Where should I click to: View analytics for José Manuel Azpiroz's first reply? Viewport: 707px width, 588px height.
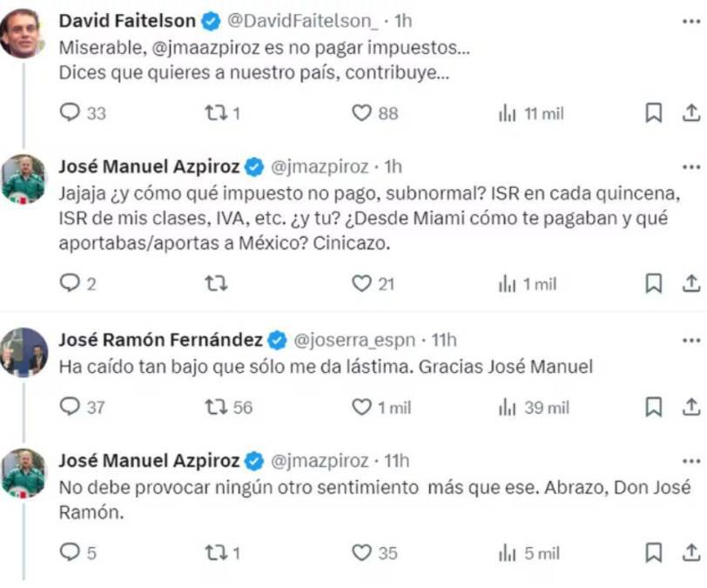point(510,283)
